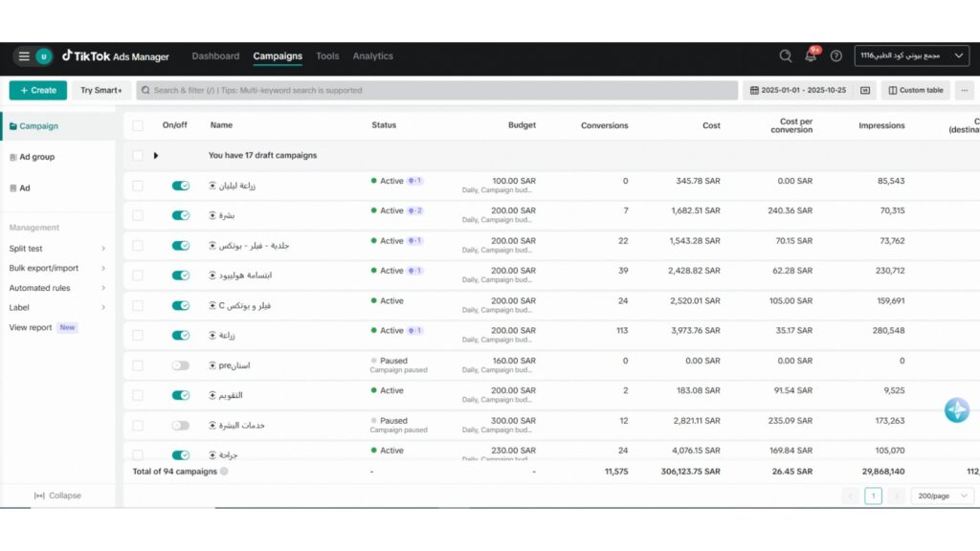Open the notifications bell

point(811,55)
